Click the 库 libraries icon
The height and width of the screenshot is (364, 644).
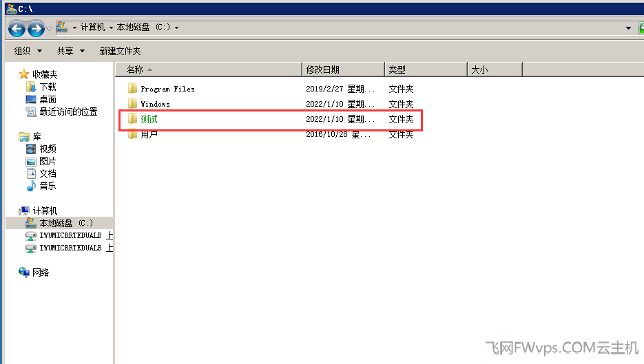point(24,136)
